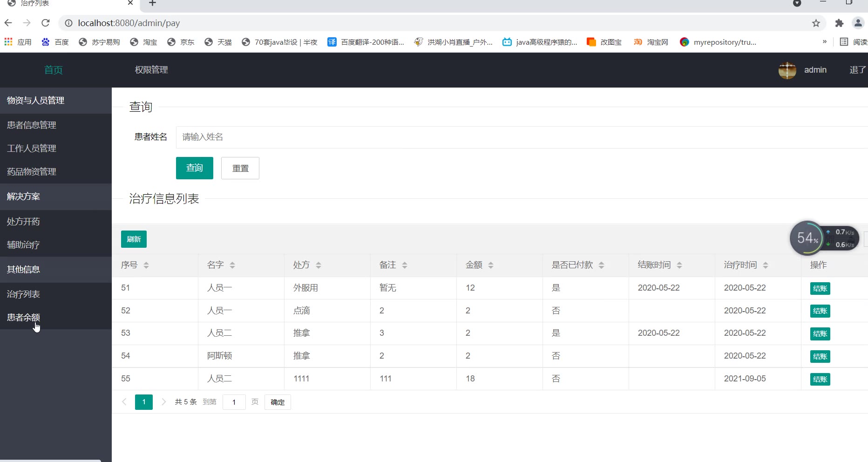Collapse the 其他信息 sidebar group
This screenshot has width=868, height=462.
[x=56, y=269]
